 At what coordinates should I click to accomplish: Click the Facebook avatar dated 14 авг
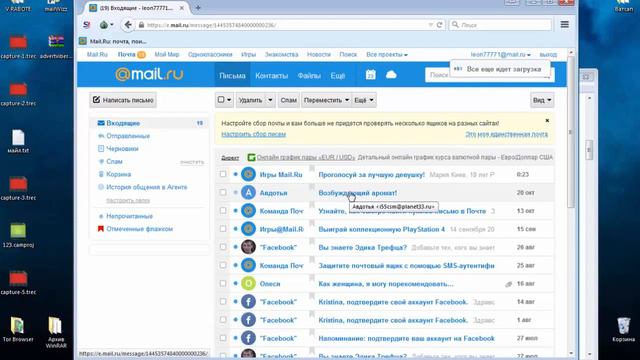248,302
